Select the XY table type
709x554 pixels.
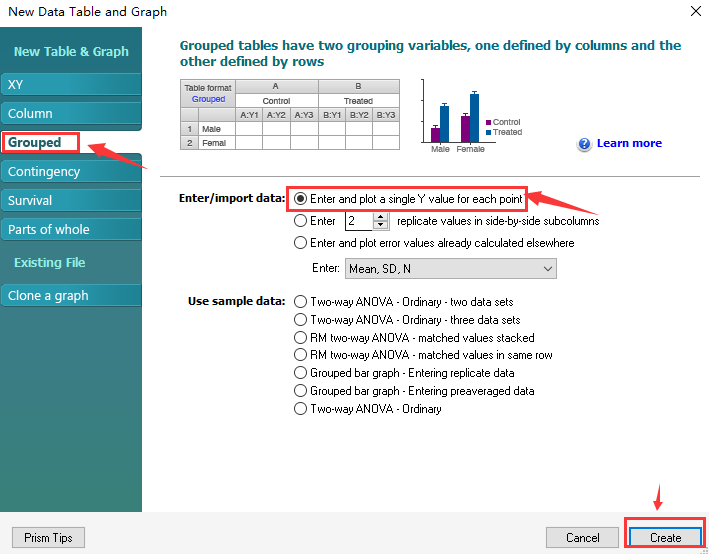pyautogui.click(x=71, y=85)
